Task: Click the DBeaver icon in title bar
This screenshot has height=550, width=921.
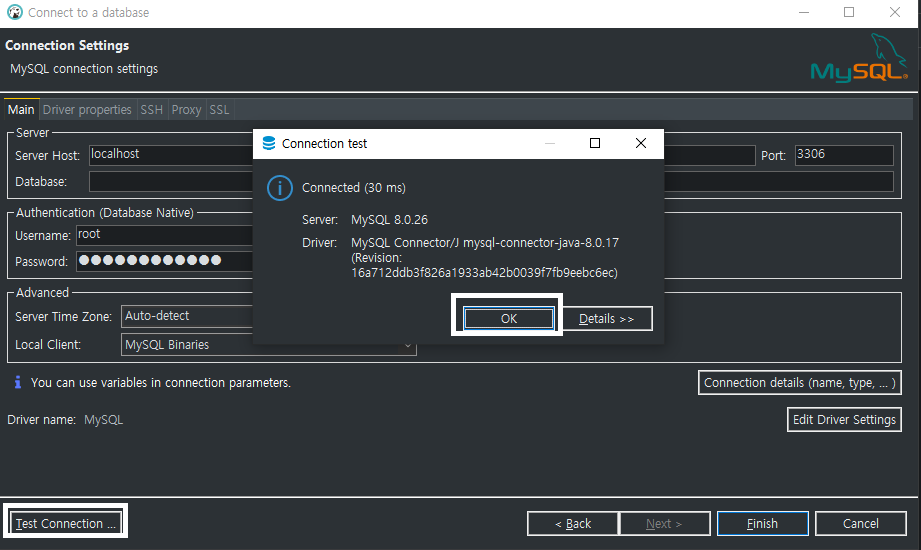Action: pyautogui.click(x=15, y=12)
